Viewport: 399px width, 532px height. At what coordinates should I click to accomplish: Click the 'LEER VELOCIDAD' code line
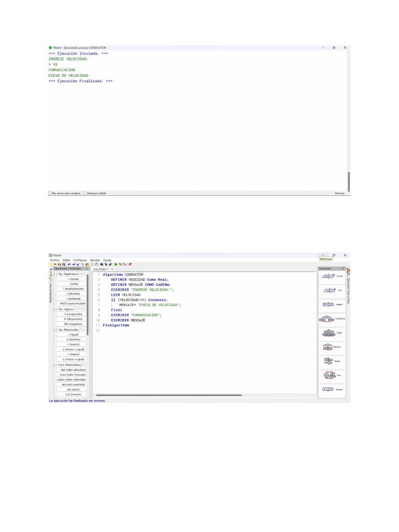click(126, 295)
